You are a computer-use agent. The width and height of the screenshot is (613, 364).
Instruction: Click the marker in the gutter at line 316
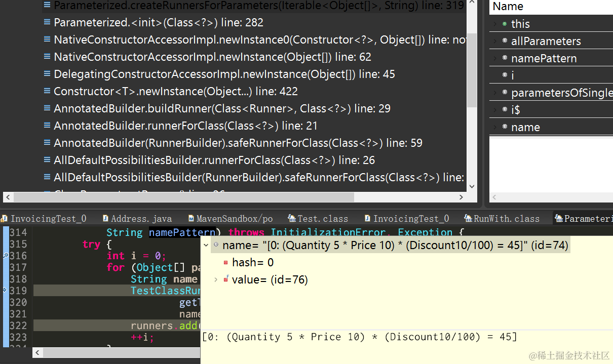[x=5, y=256]
